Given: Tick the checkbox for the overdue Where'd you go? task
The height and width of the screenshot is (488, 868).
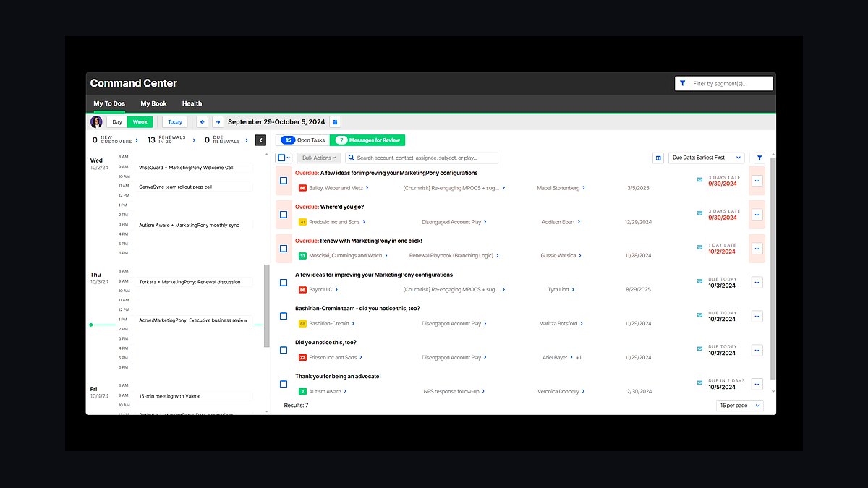Looking at the screenshot, I should (284, 215).
